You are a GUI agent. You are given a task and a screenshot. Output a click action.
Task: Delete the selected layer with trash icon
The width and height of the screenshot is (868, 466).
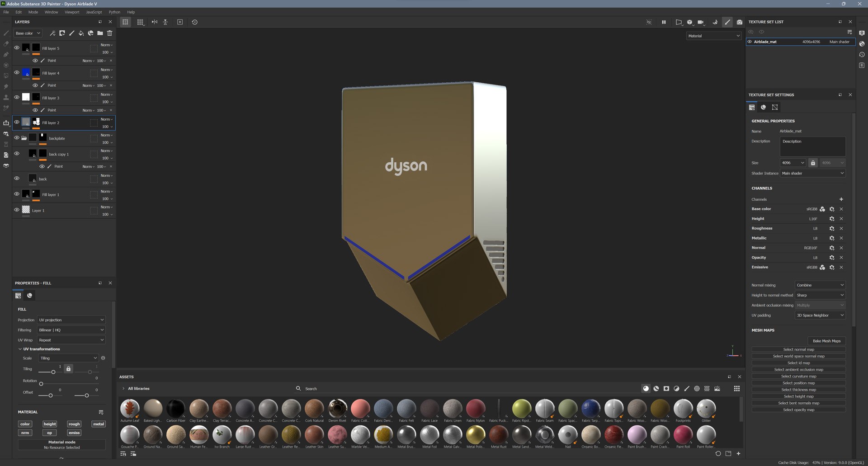[109, 33]
